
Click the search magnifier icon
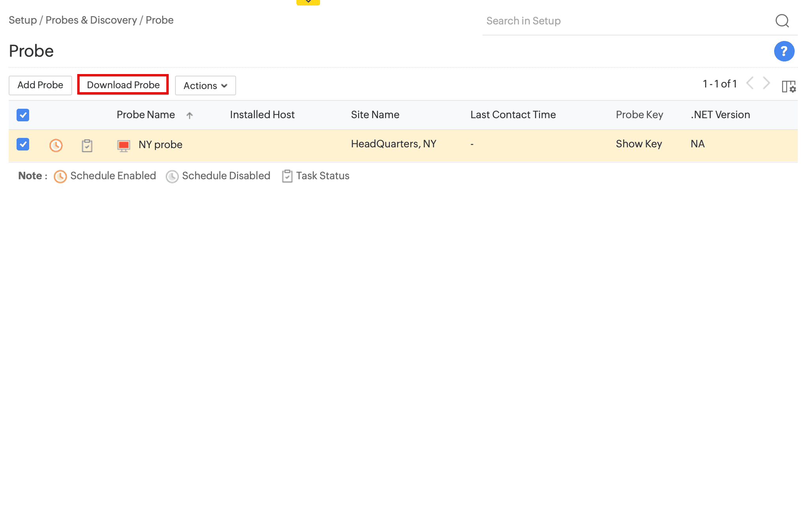[x=782, y=20]
